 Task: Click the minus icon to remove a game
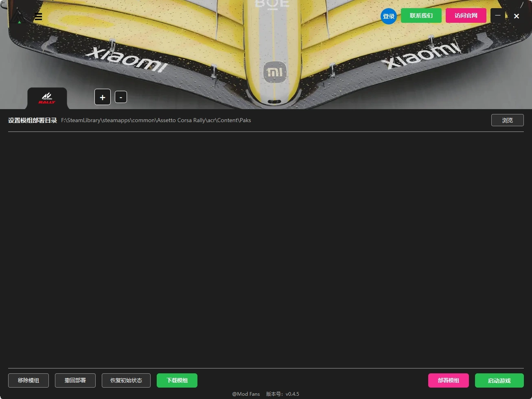[x=121, y=97]
